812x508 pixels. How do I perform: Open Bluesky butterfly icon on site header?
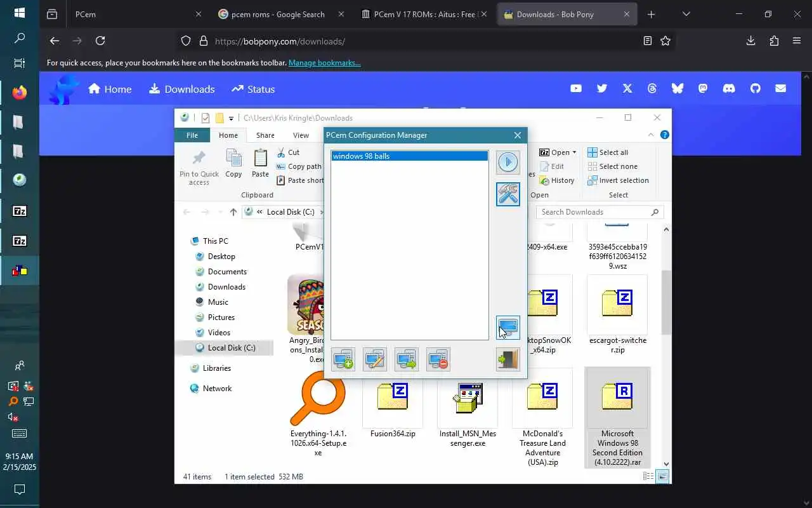click(x=678, y=89)
